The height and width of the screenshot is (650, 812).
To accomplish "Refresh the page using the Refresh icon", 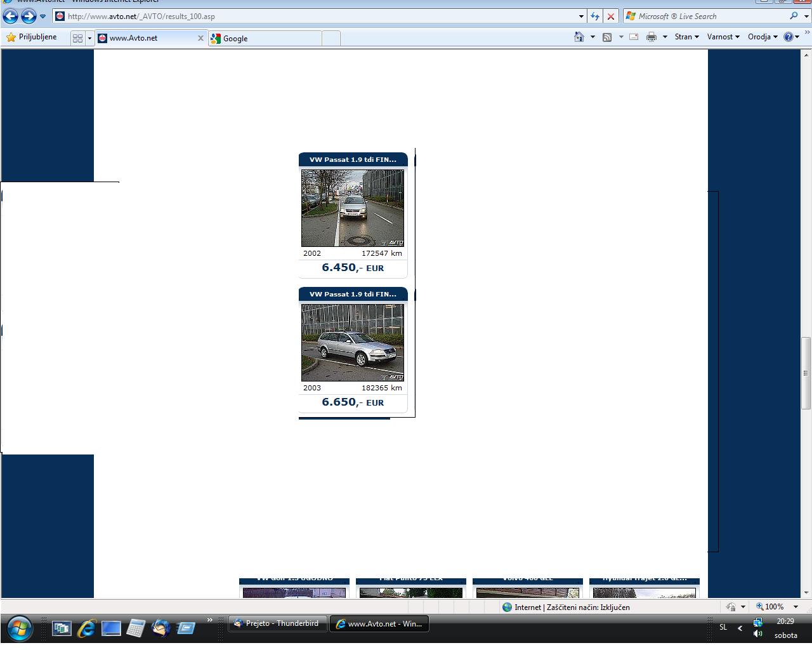I will pos(595,17).
